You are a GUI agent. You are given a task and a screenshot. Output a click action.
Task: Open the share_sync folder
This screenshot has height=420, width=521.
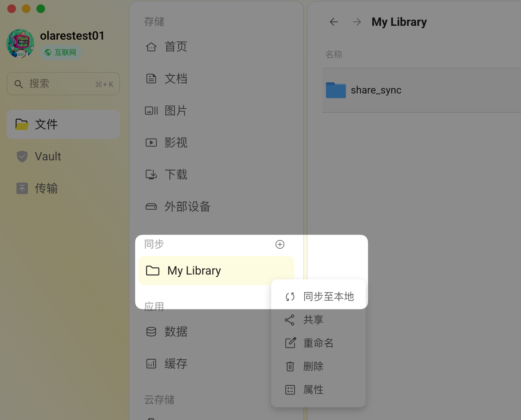pyautogui.click(x=376, y=90)
